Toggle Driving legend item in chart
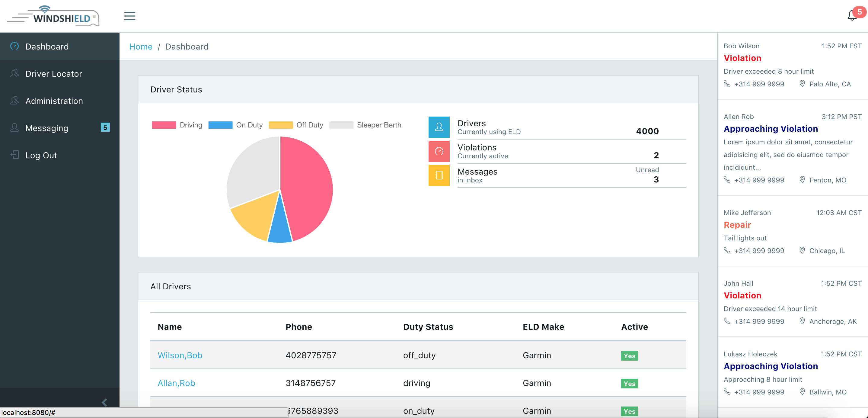Image resolution: width=868 pixels, height=418 pixels. [177, 125]
